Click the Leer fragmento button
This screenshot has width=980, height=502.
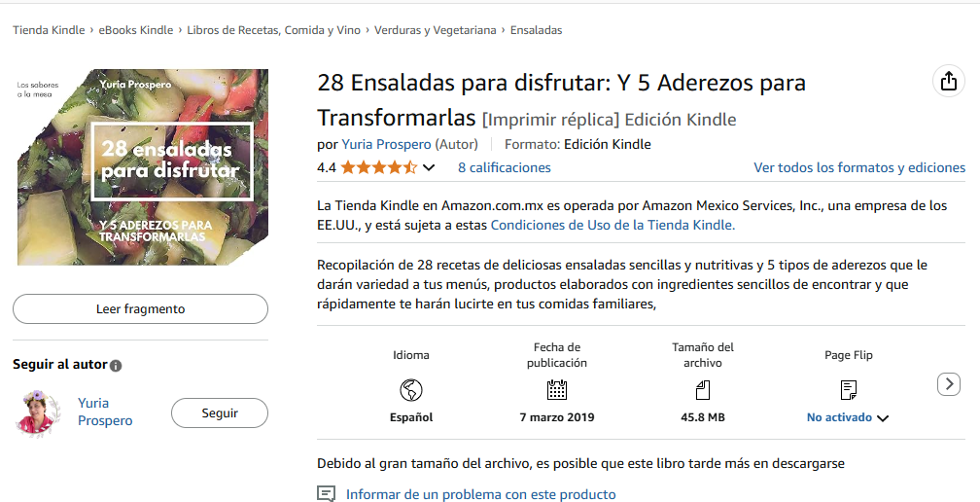[x=140, y=308]
